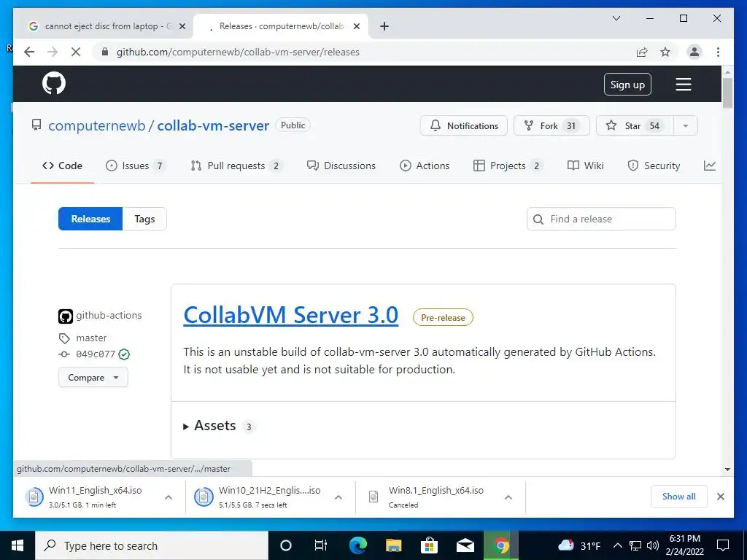The width and height of the screenshot is (747, 560).
Task: Click the green verified check next to 049c077
Action: pos(124,354)
